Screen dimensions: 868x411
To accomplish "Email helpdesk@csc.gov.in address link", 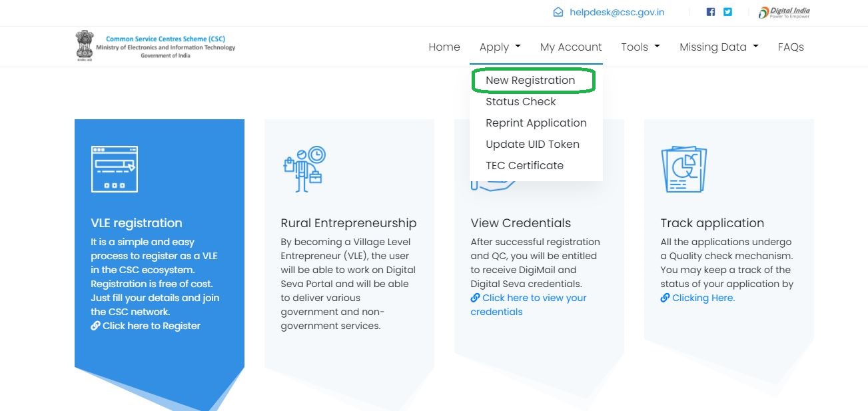I will (x=616, y=12).
